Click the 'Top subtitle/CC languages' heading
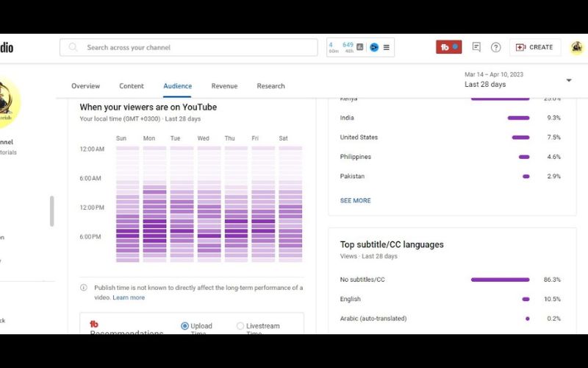 (x=392, y=245)
